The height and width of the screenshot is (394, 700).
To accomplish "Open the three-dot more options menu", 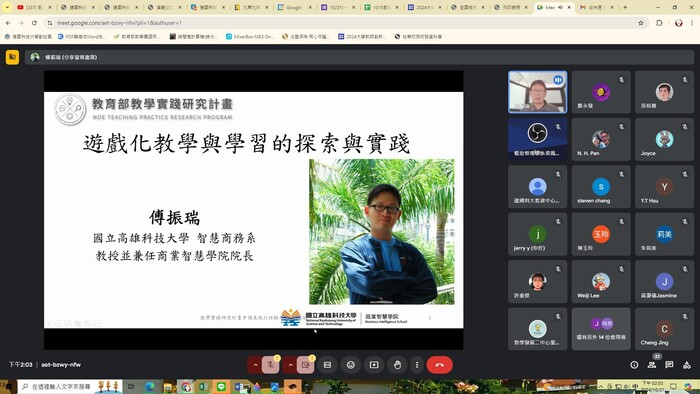I will [x=417, y=365].
